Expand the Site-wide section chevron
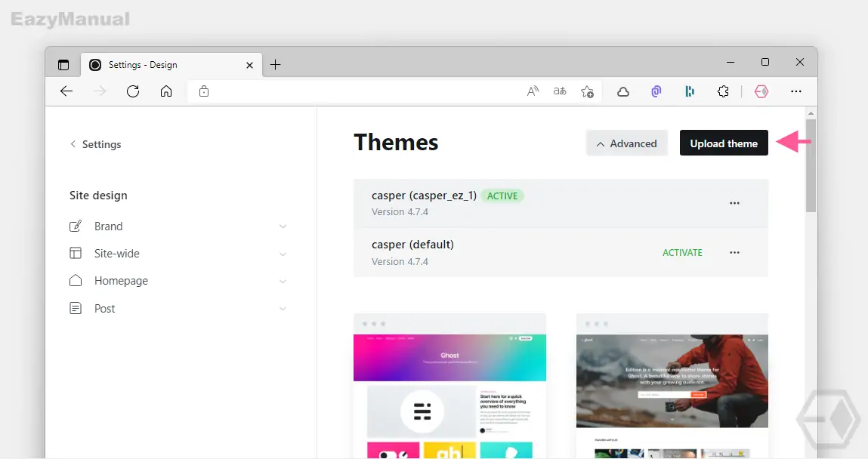The height and width of the screenshot is (459, 868). click(x=283, y=254)
